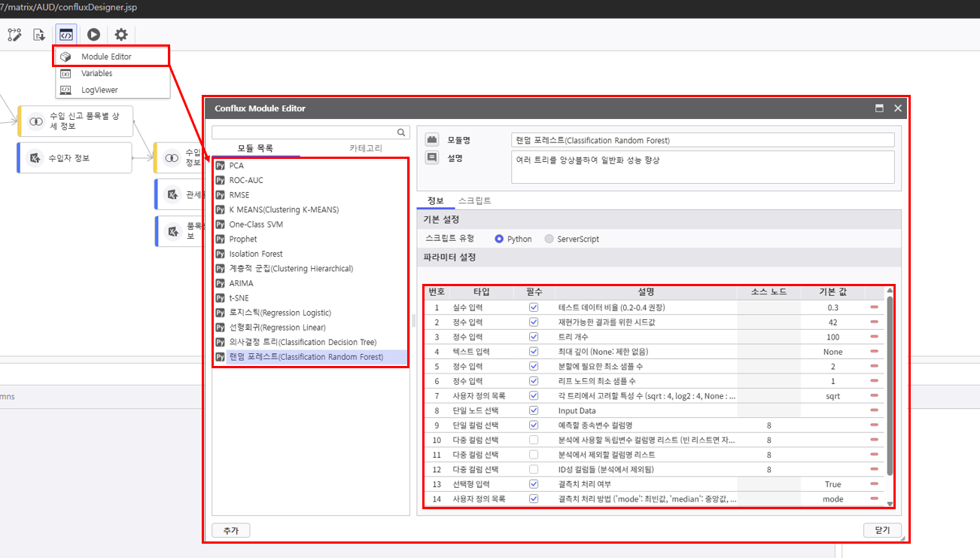Click the search magnifier in module list
The width and height of the screenshot is (980, 558).
pyautogui.click(x=403, y=132)
